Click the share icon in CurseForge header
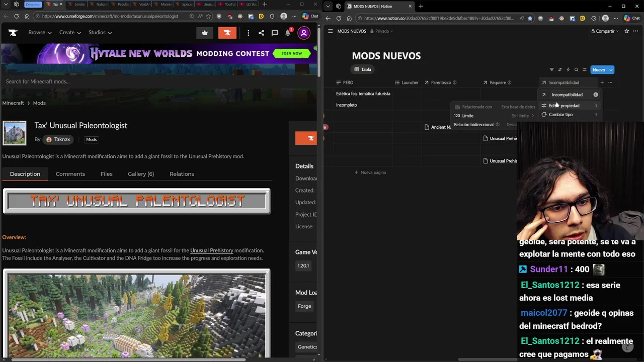The image size is (644, 362). point(261,33)
